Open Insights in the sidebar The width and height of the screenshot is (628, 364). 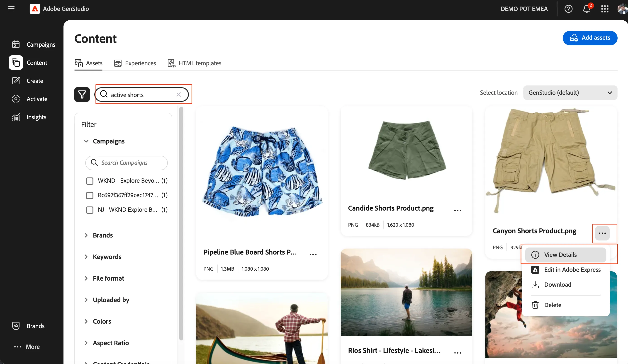tap(29, 117)
